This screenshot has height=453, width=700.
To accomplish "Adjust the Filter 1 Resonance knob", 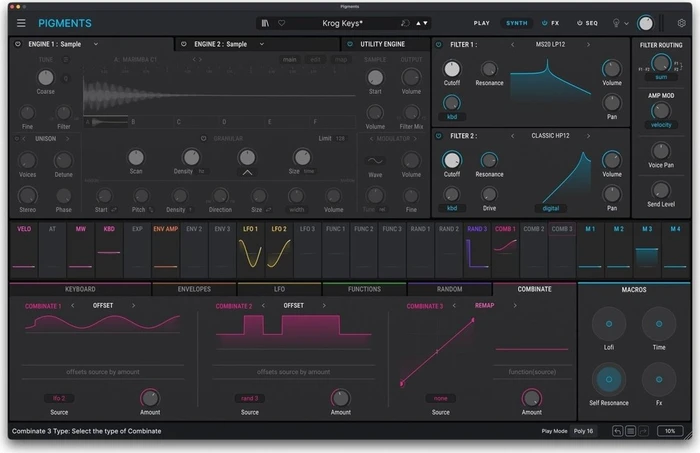I will tap(489, 69).
